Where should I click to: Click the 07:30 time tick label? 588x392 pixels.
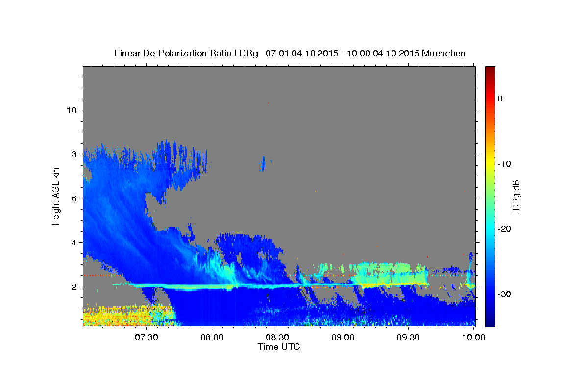click(x=147, y=337)
